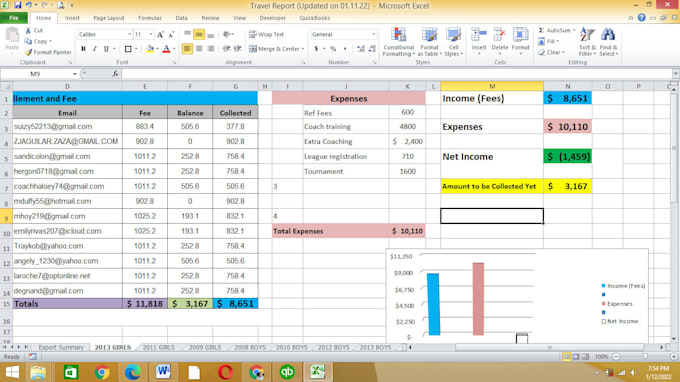
Task: Save the workbook from Quick Access Toolbar
Action: (18, 5)
